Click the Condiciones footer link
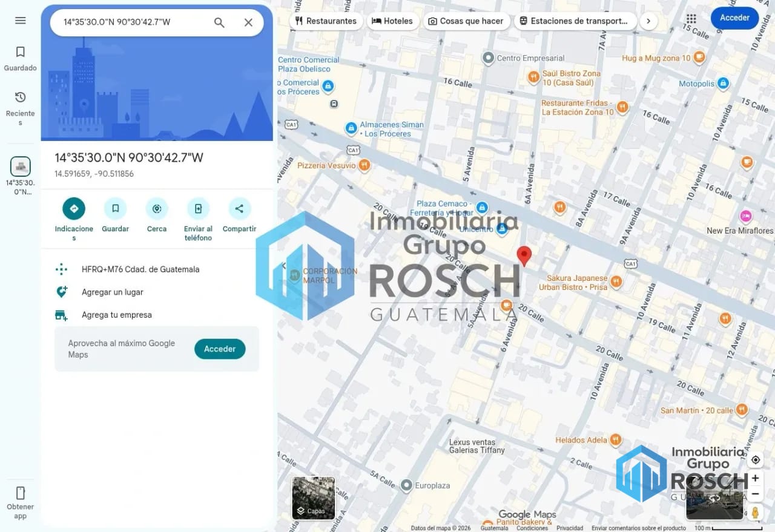 coord(532,528)
